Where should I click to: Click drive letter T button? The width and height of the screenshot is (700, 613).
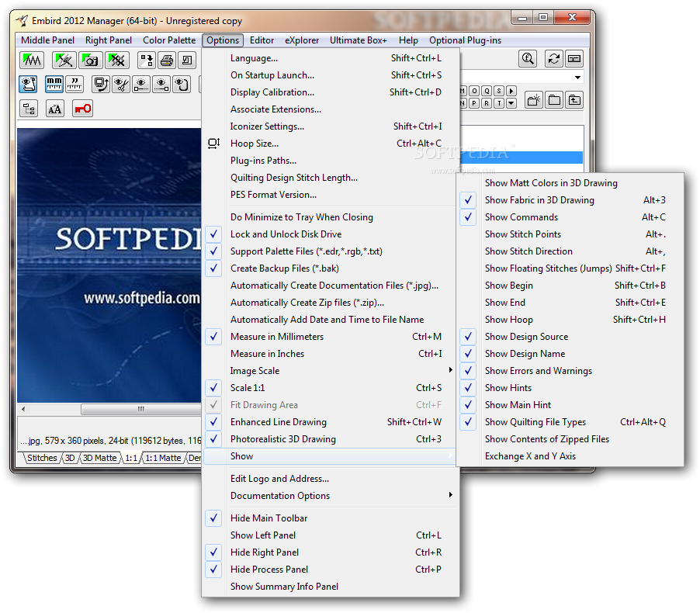click(499, 103)
